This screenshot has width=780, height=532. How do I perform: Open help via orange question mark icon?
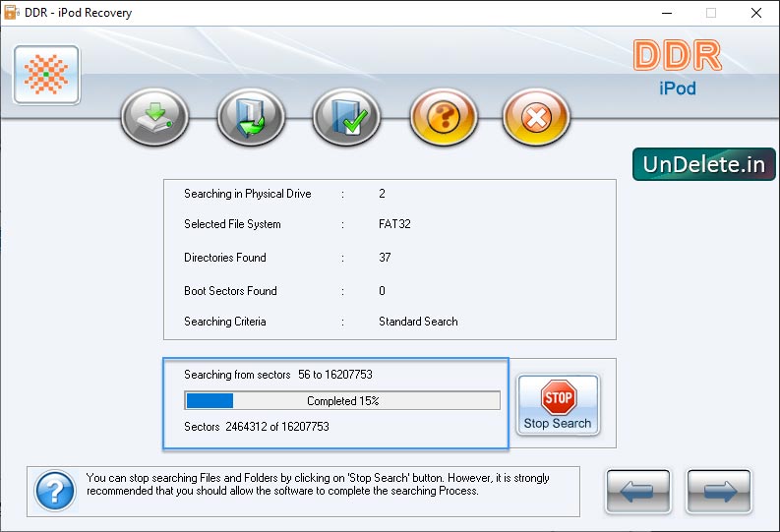click(x=444, y=117)
